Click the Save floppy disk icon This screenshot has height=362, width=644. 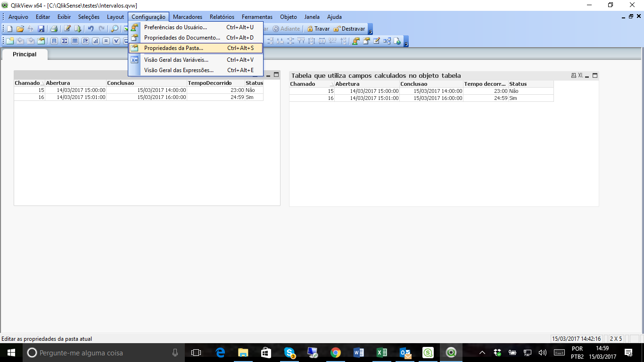click(x=41, y=29)
